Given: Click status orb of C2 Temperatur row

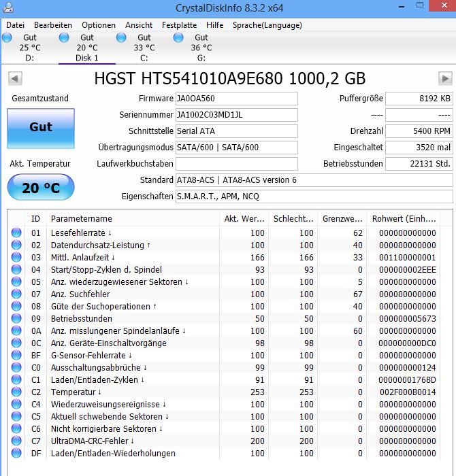Looking at the screenshot, I should pyautogui.click(x=16, y=392).
